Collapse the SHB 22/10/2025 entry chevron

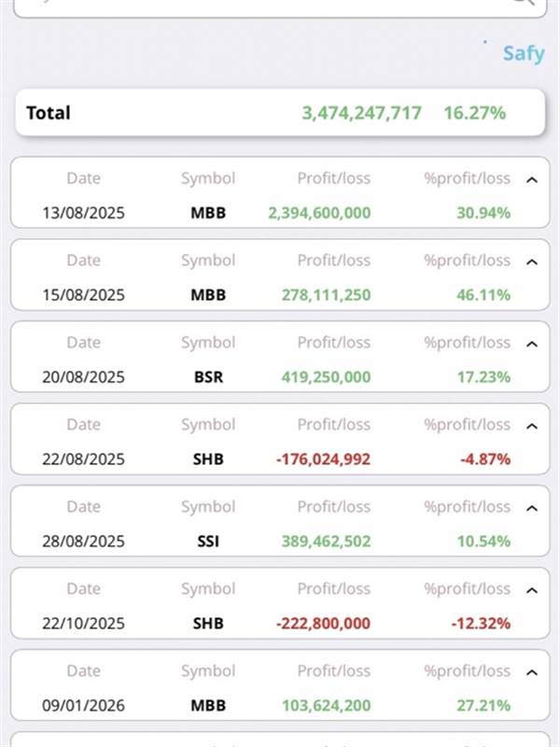pos(532,590)
